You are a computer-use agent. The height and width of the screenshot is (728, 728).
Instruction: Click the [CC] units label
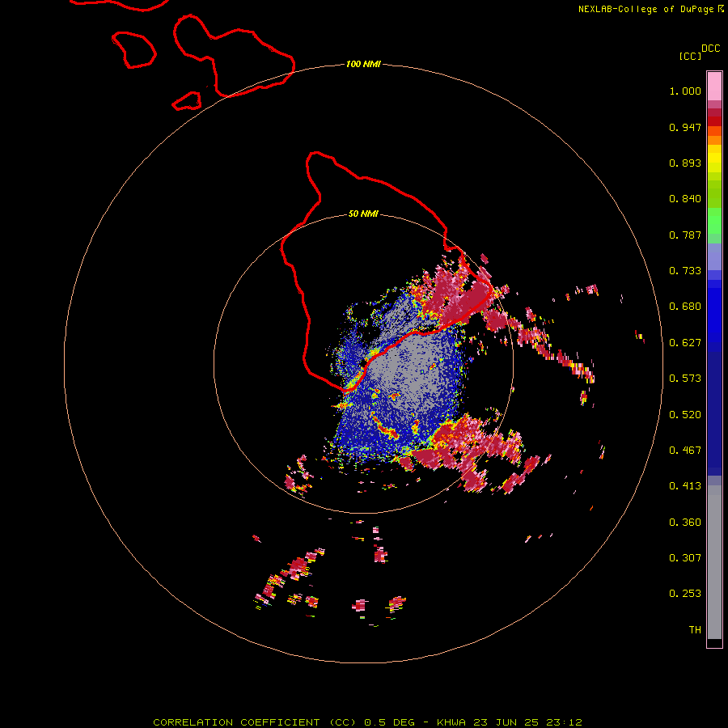pyautogui.click(x=691, y=56)
